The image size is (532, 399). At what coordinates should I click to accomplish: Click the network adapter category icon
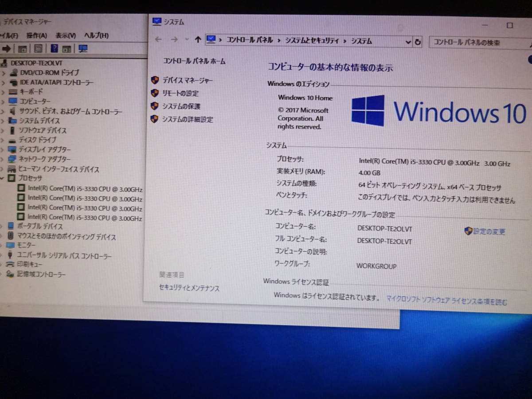(x=12, y=159)
